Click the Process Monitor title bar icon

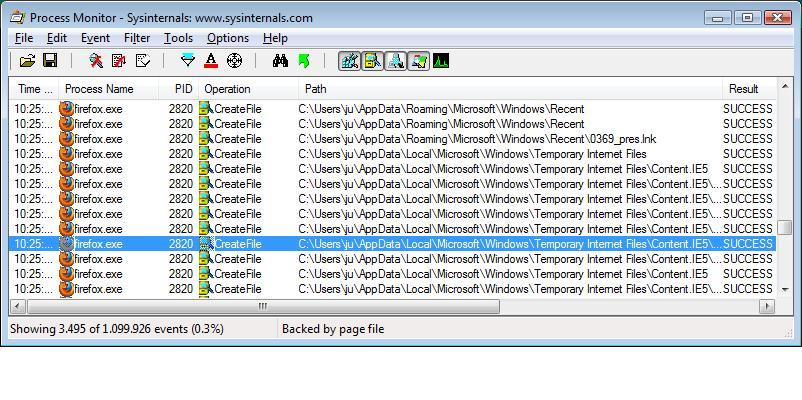[x=17, y=17]
